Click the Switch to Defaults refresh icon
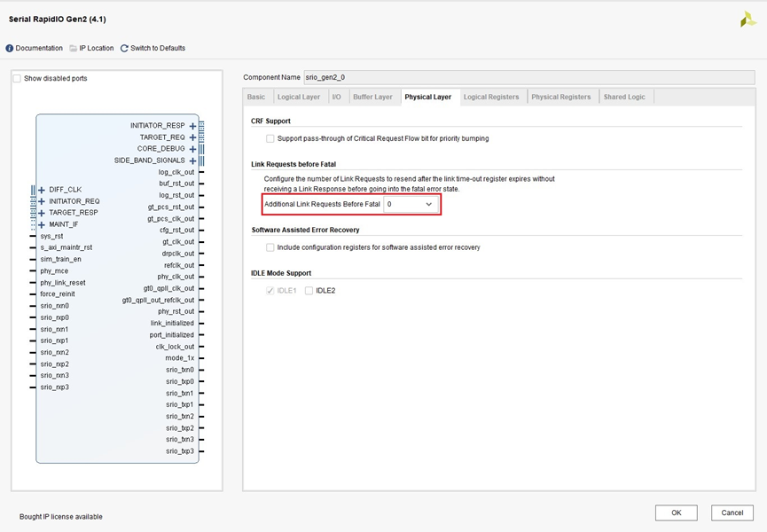767x532 pixels. point(124,49)
